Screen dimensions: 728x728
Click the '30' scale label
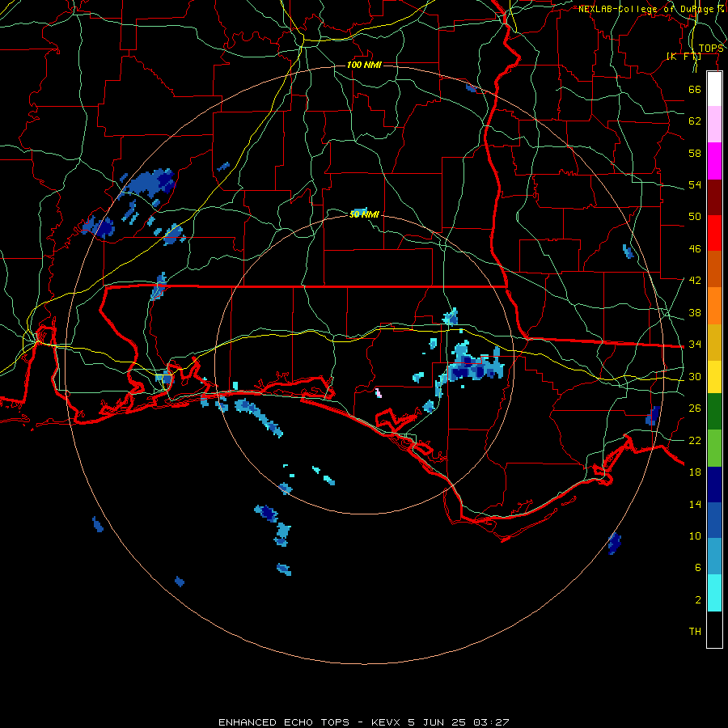pos(695,376)
